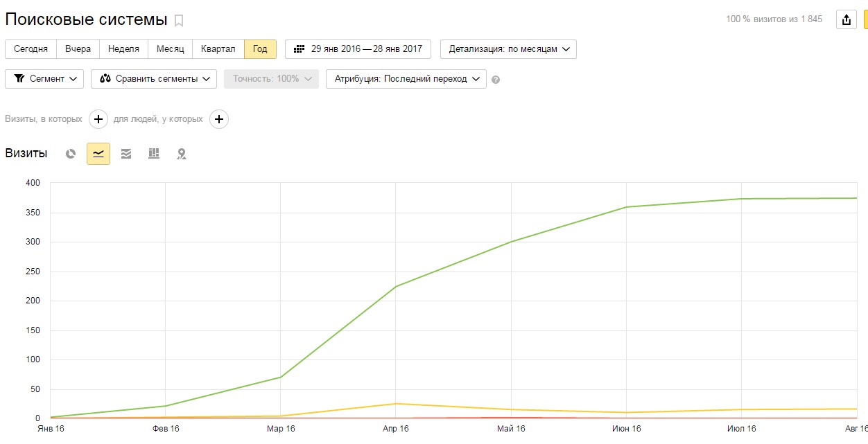This screenshot has height=444, width=868.
Task: Add condition for людей, у которых
Action: [x=219, y=119]
